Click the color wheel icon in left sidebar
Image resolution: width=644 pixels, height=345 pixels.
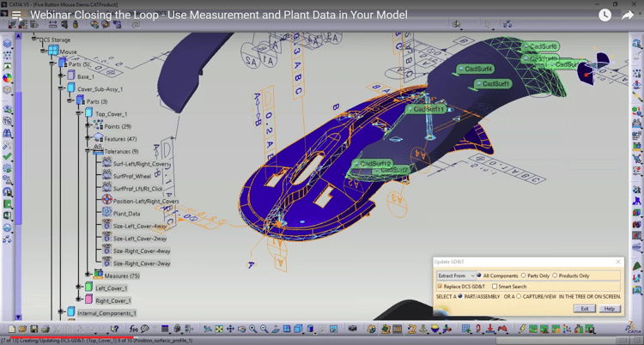tap(7, 77)
